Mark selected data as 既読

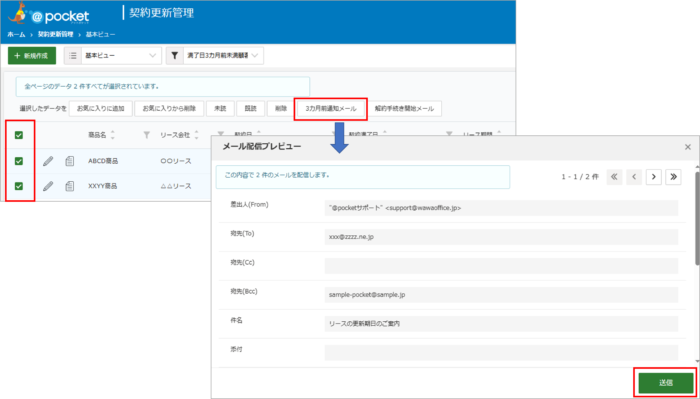(x=250, y=108)
